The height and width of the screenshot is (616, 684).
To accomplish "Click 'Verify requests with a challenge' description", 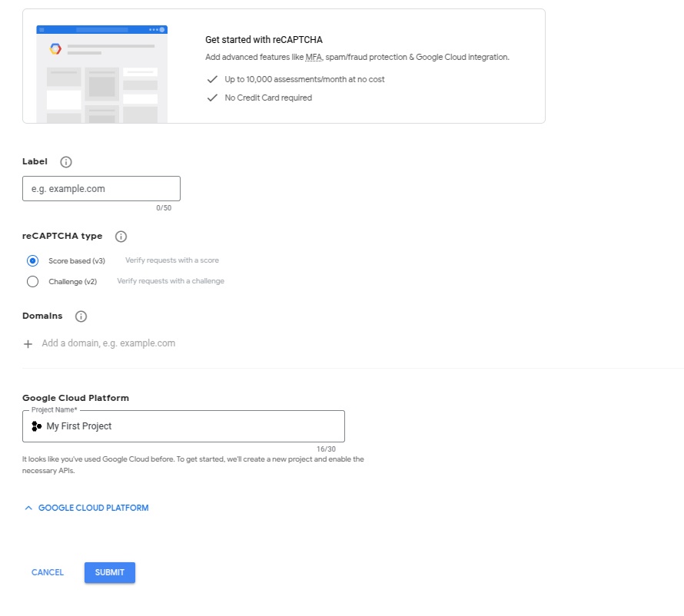I will coord(171,281).
